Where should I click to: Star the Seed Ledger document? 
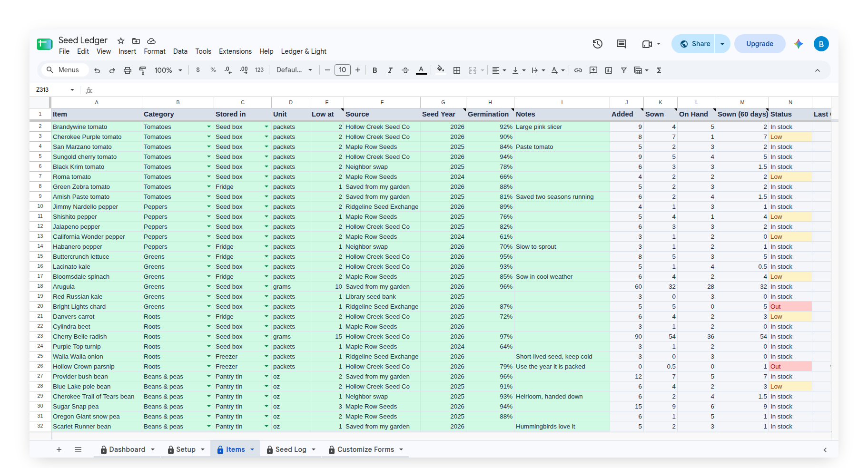click(x=121, y=41)
